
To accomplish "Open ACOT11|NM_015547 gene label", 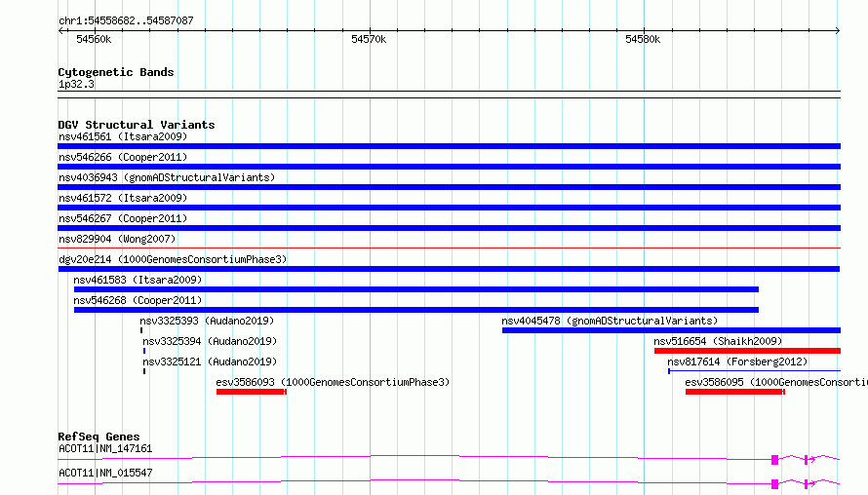I will [x=105, y=473].
